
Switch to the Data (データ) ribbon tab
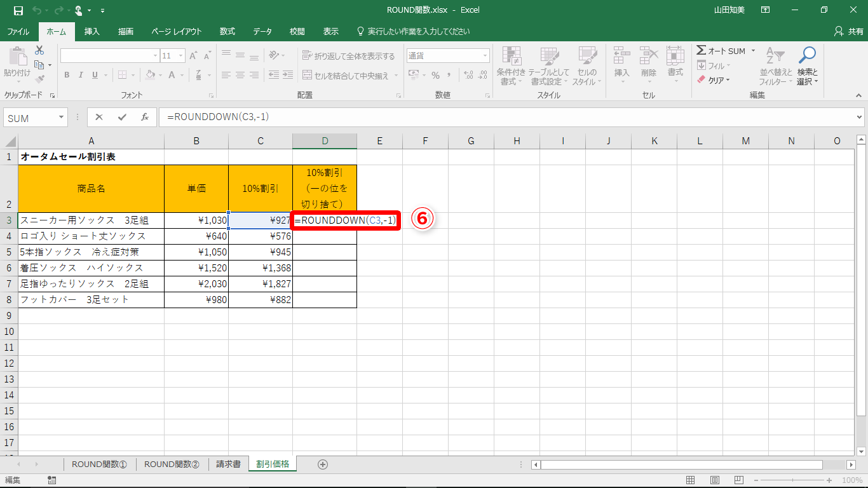coord(262,31)
